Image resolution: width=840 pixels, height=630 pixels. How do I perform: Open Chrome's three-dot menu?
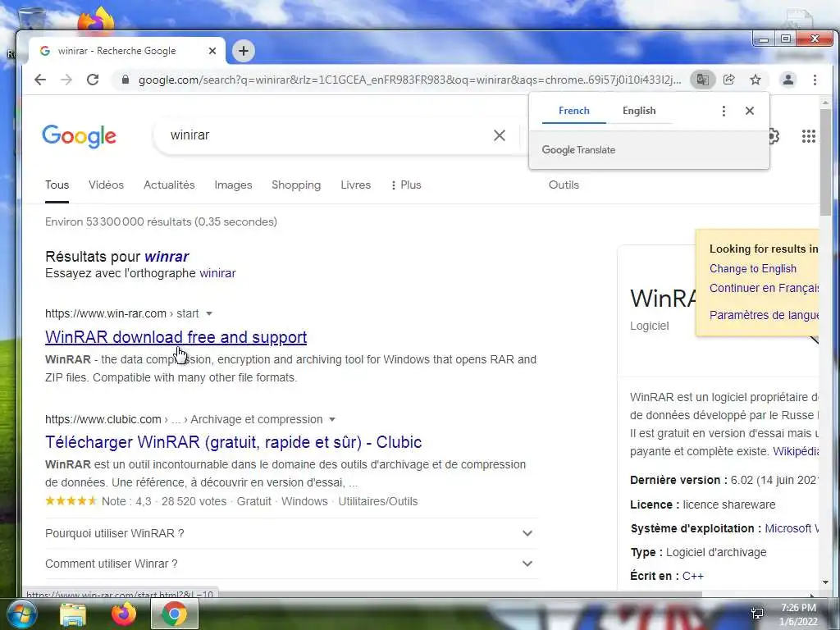click(815, 80)
